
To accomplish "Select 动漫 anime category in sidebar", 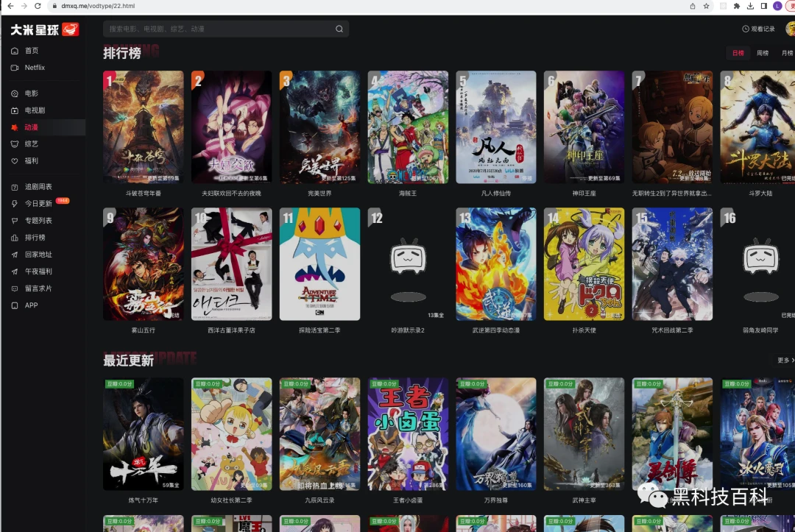I will 43,127.
